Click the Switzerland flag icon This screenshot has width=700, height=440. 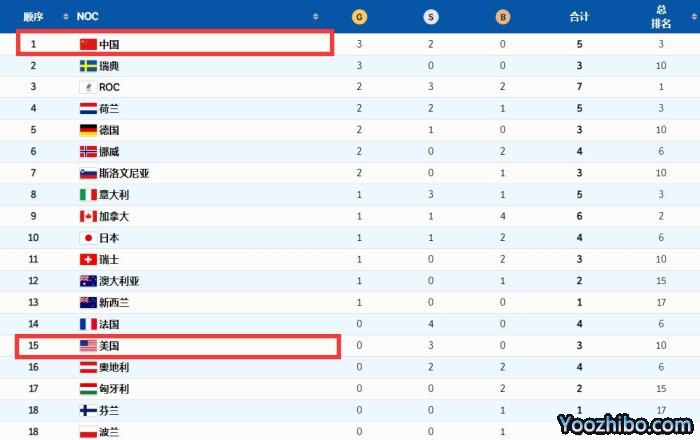point(87,260)
